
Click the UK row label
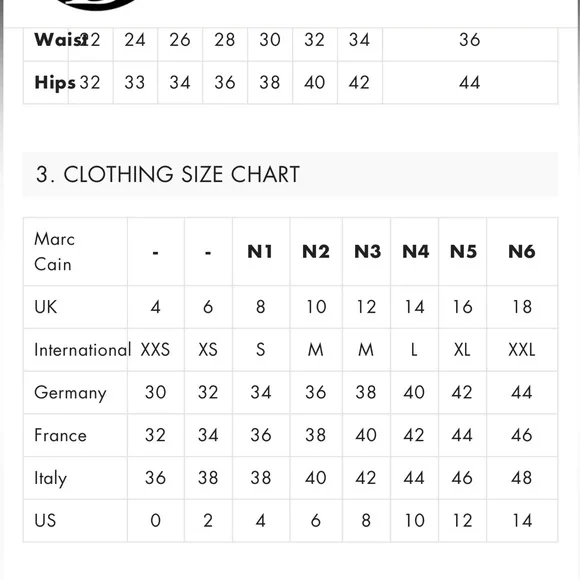coord(45,307)
